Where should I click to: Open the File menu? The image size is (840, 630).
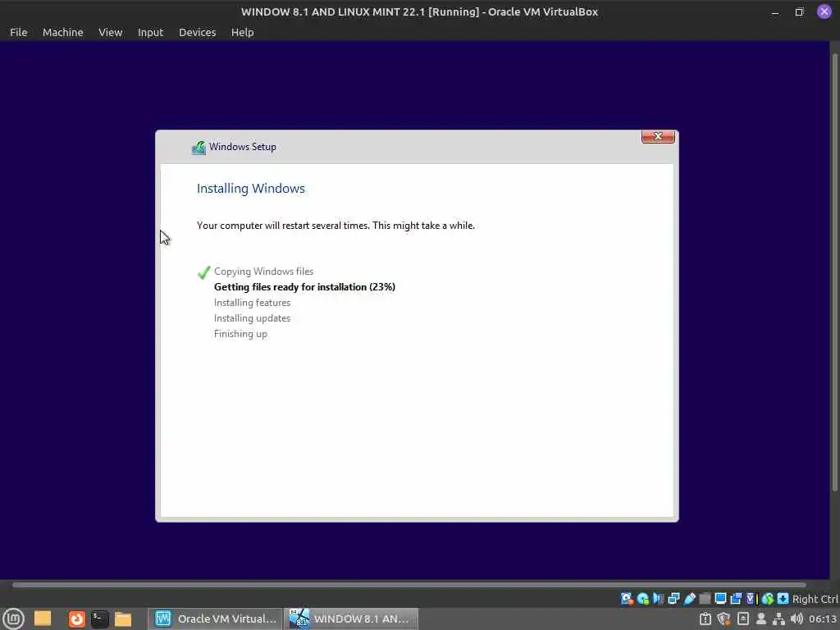pyautogui.click(x=18, y=32)
